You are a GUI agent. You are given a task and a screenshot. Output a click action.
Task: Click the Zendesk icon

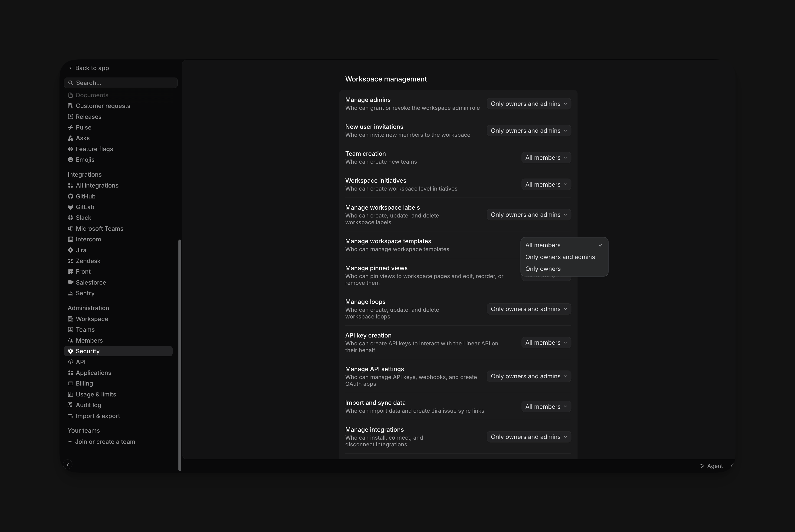point(70,261)
